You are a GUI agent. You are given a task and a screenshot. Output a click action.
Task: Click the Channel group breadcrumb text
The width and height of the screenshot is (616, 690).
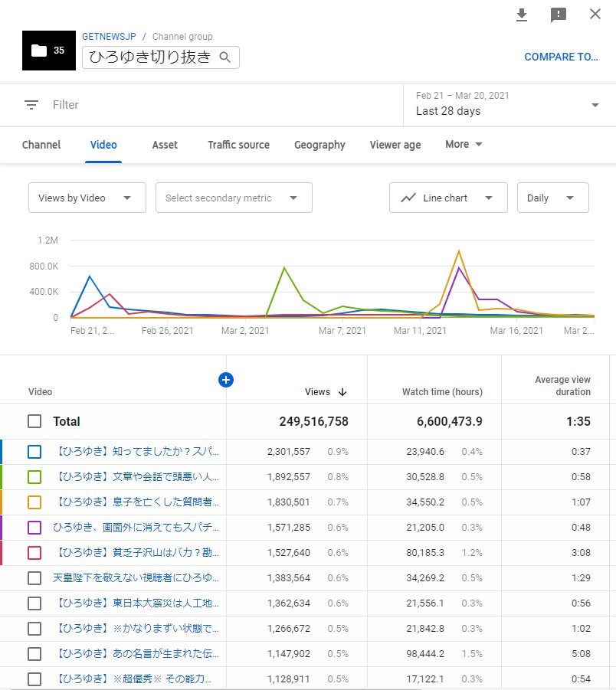182,37
